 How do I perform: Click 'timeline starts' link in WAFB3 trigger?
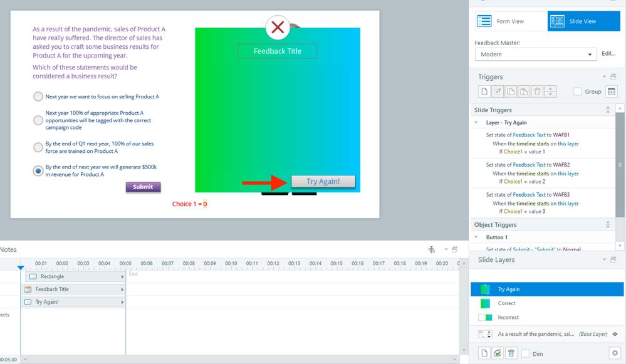point(533,204)
